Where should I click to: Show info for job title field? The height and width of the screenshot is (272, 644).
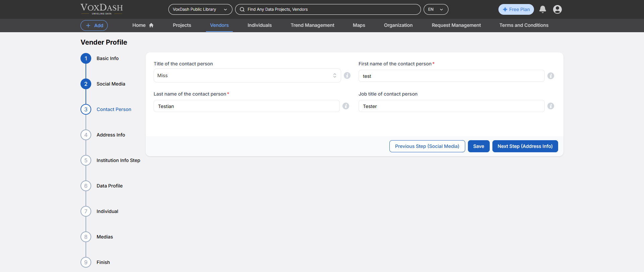pyautogui.click(x=551, y=106)
